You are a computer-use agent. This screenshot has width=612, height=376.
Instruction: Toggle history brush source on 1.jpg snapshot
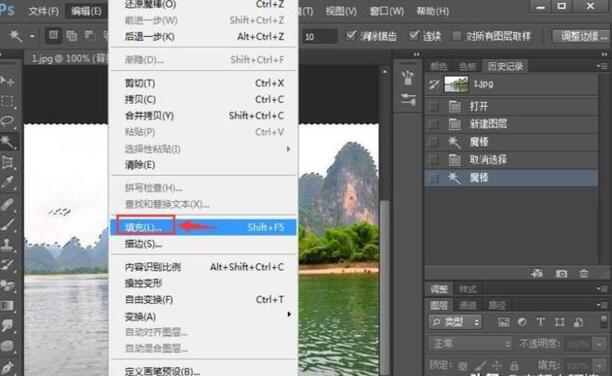[x=433, y=84]
